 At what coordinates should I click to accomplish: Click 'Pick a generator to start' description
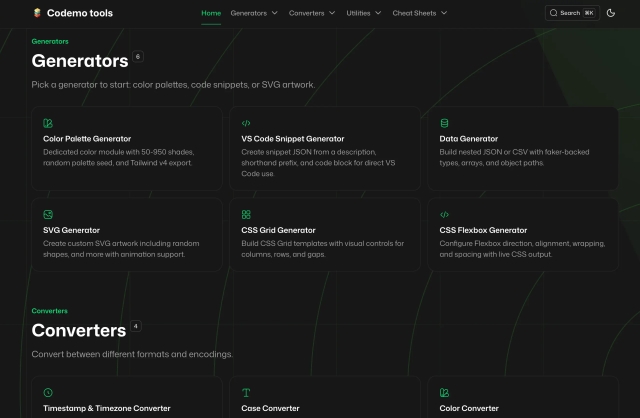tap(173, 85)
